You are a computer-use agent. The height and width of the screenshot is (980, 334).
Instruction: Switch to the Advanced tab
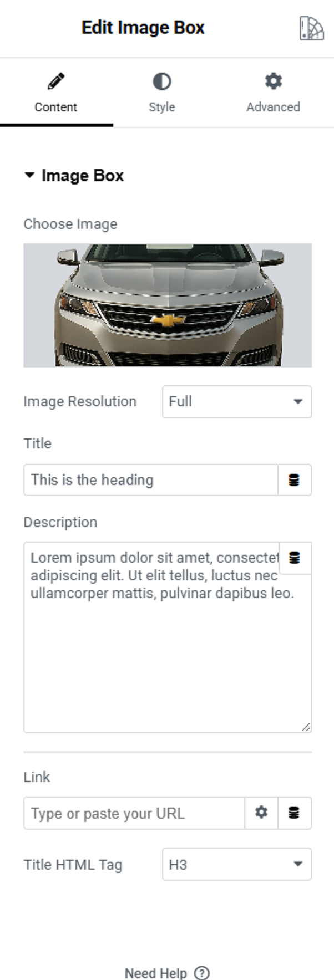(273, 106)
